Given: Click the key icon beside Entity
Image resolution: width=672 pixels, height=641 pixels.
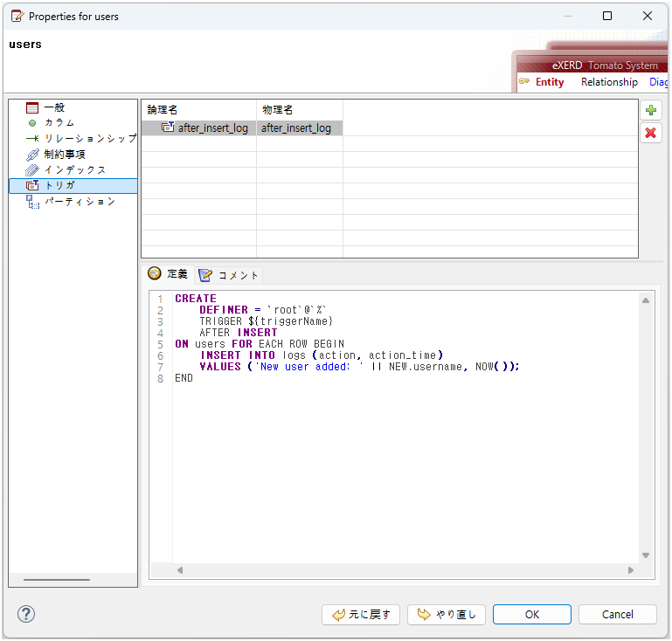Looking at the screenshot, I should pos(524,81).
